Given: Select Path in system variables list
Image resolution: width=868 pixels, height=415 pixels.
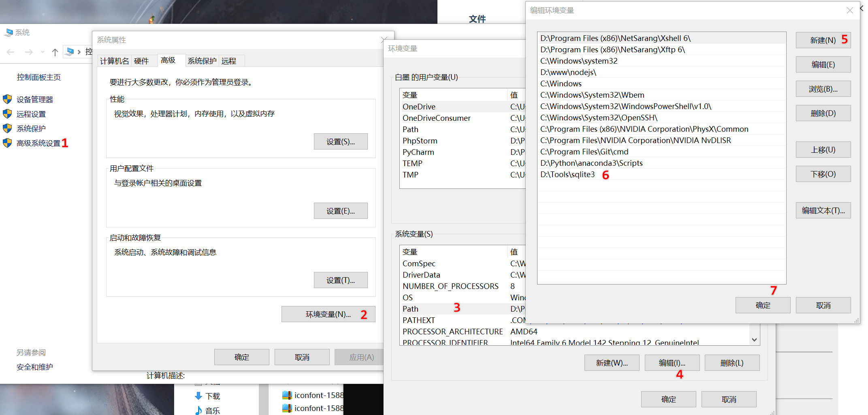Looking at the screenshot, I should (463, 309).
